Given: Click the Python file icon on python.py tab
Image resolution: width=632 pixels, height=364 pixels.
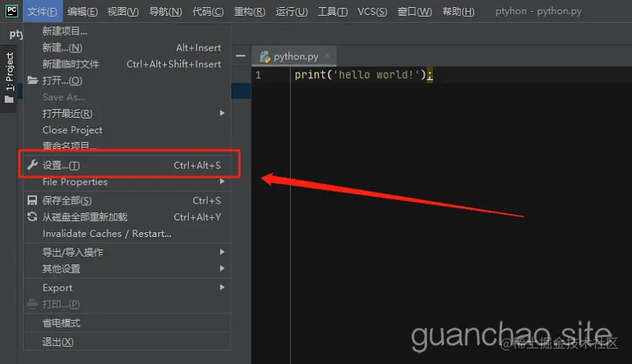Looking at the screenshot, I should (265, 57).
